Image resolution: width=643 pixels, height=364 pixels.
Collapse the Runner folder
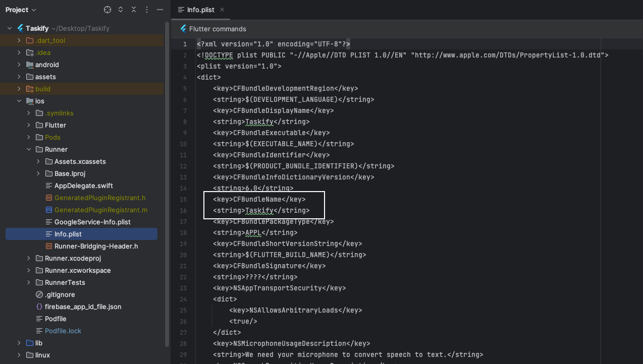[29, 149]
